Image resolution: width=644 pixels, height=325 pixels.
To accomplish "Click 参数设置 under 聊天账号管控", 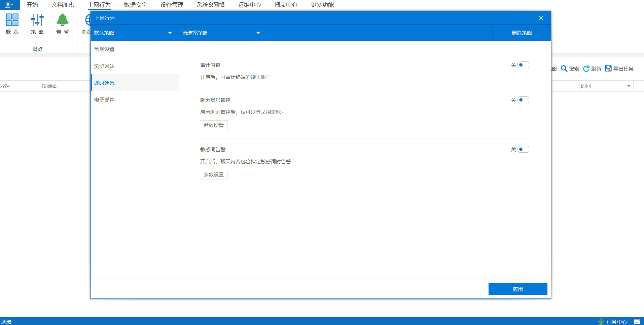I will pos(213,125).
